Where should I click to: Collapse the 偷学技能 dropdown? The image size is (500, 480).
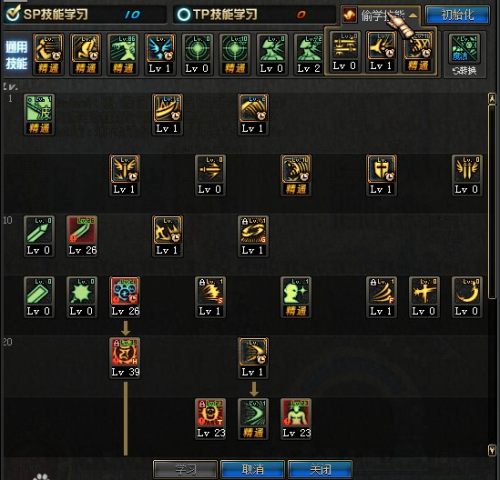[413, 15]
